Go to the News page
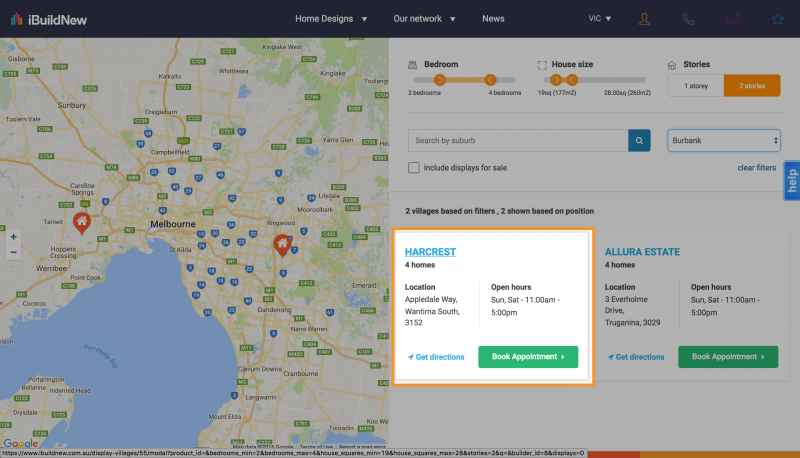Image resolution: width=800 pixels, height=458 pixels. click(493, 19)
